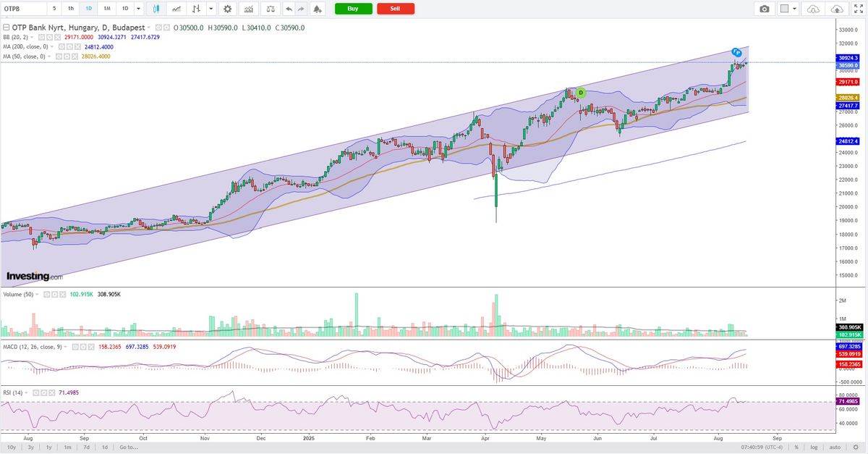Open MA (200, close, 0) settings

69,46
